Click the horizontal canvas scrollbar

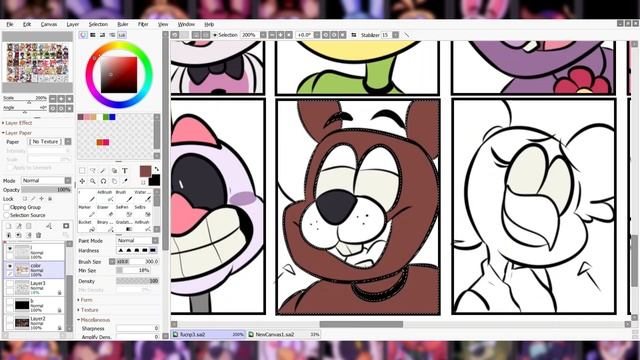point(361,324)
